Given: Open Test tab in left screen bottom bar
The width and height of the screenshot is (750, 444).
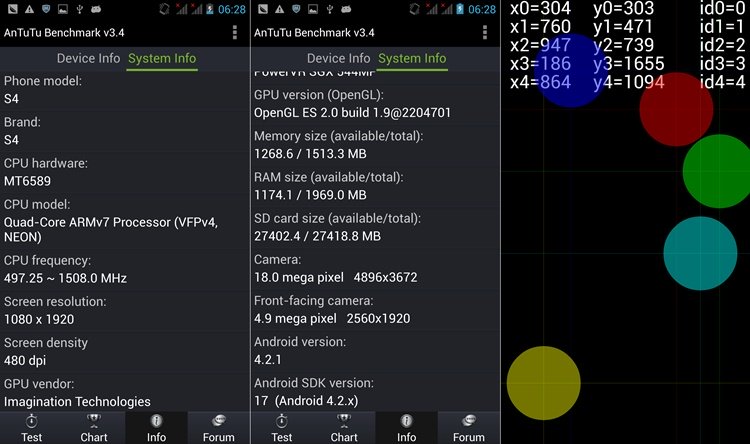Looking at the screenshot, I should click(32, 428).
